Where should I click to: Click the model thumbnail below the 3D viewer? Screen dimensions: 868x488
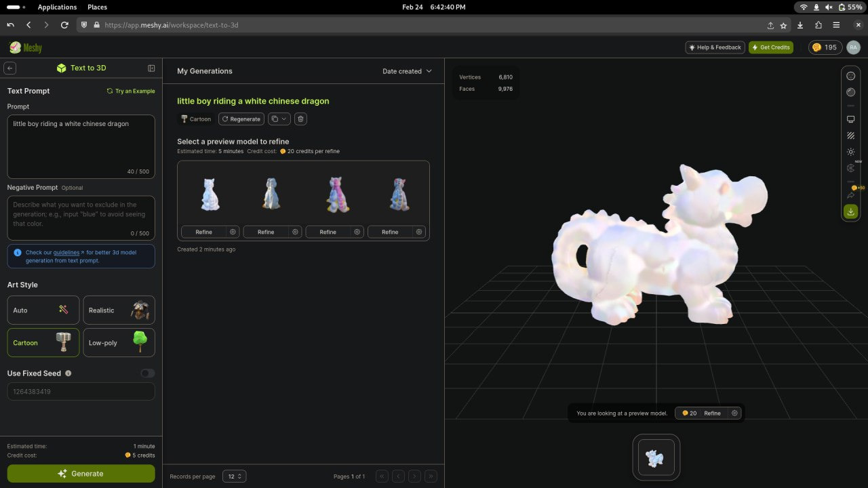pyautogui.click(x=656, y=457)
